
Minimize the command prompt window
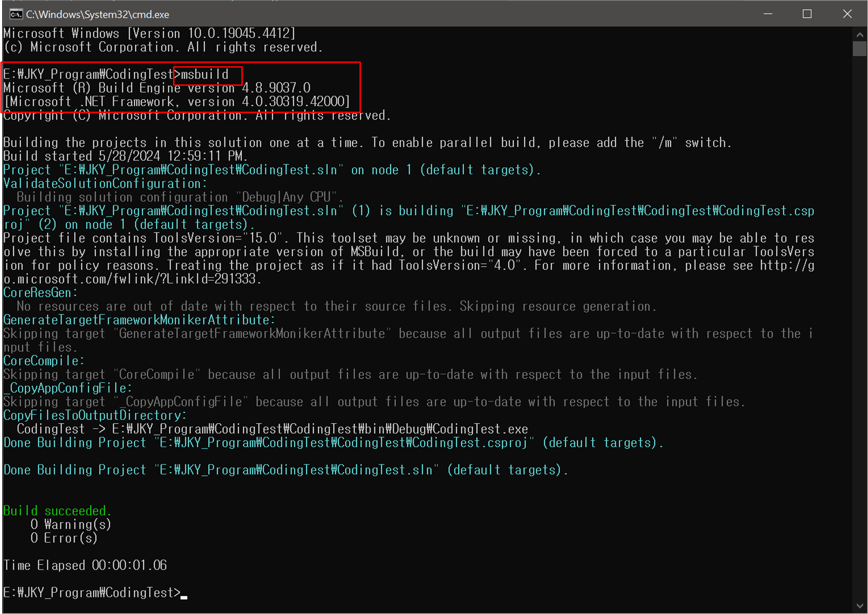768,14
